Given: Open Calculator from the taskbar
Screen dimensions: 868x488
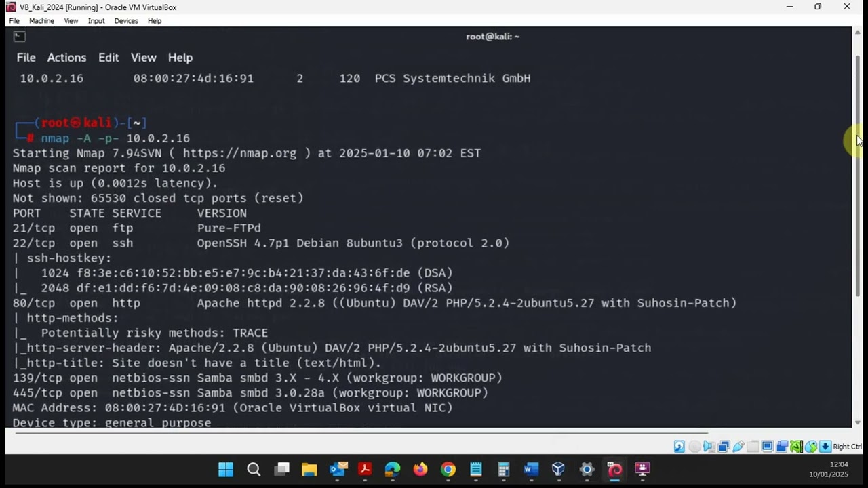Looking at the screenshot, I should click(504, 469).
